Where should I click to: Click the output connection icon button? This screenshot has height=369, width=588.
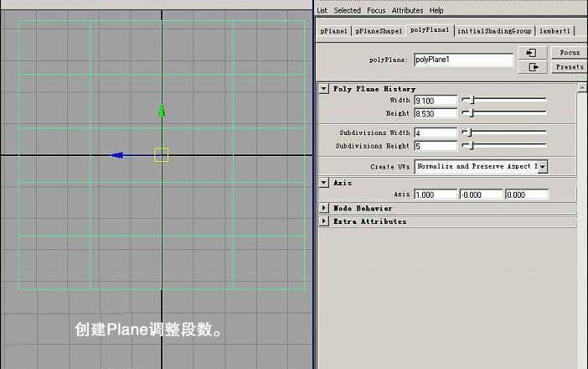click(x=532, y=67)
